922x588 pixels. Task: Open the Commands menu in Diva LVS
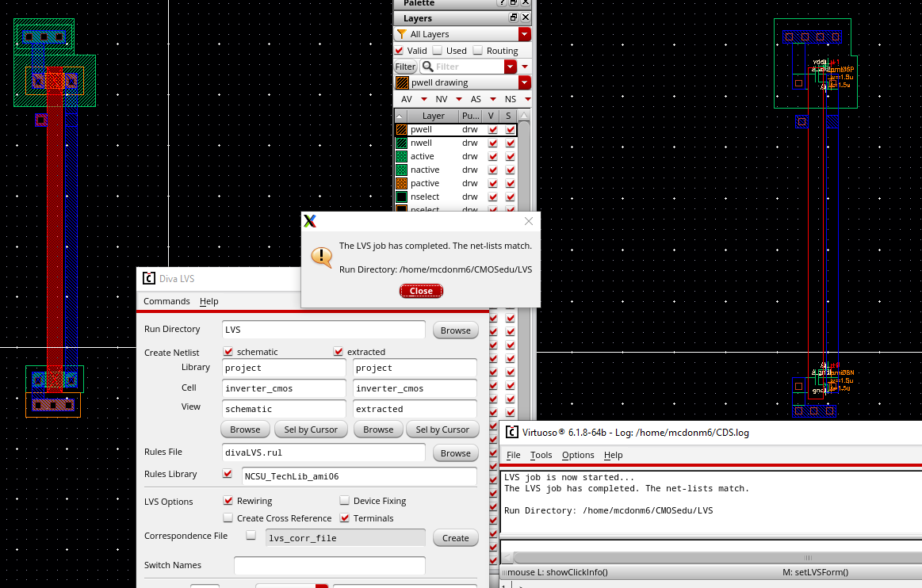(x=166, y=301)
